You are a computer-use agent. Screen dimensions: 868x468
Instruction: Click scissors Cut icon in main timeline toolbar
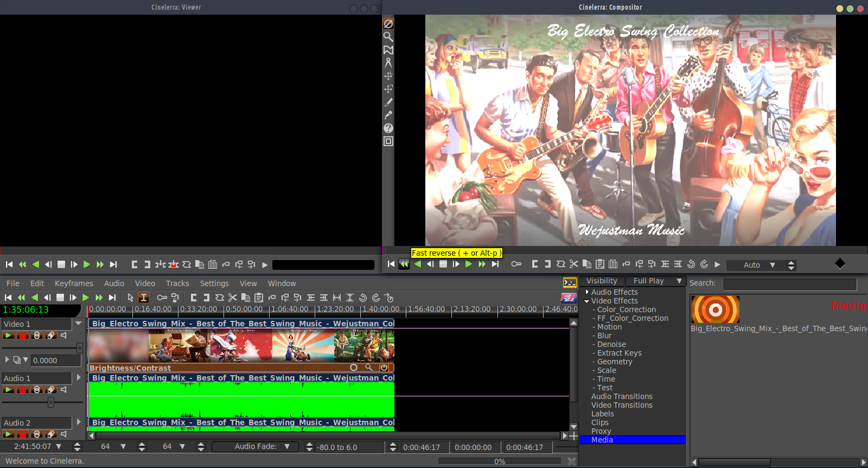(233, 298)
